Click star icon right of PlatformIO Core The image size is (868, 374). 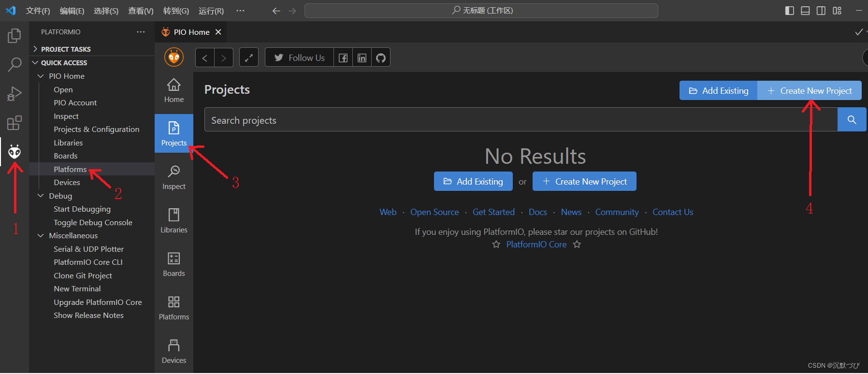[x=577, y=245]
